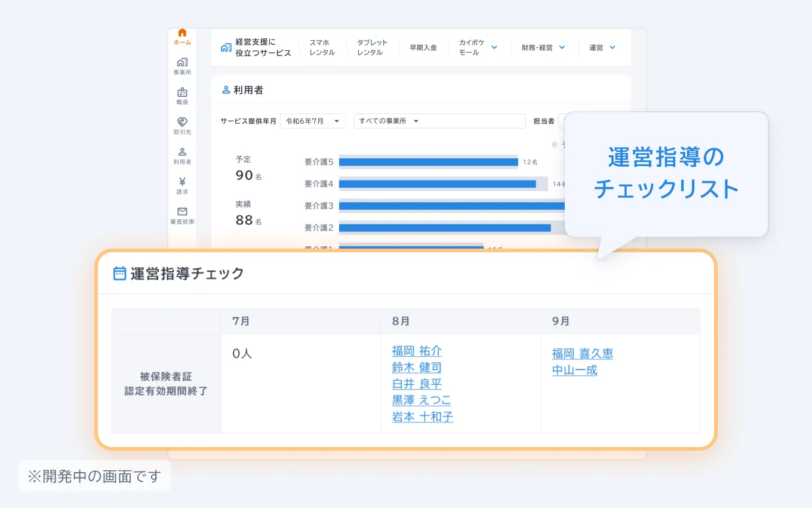
Task: Click the 要介護5 progress bar
Action: (x=429, y=161)
